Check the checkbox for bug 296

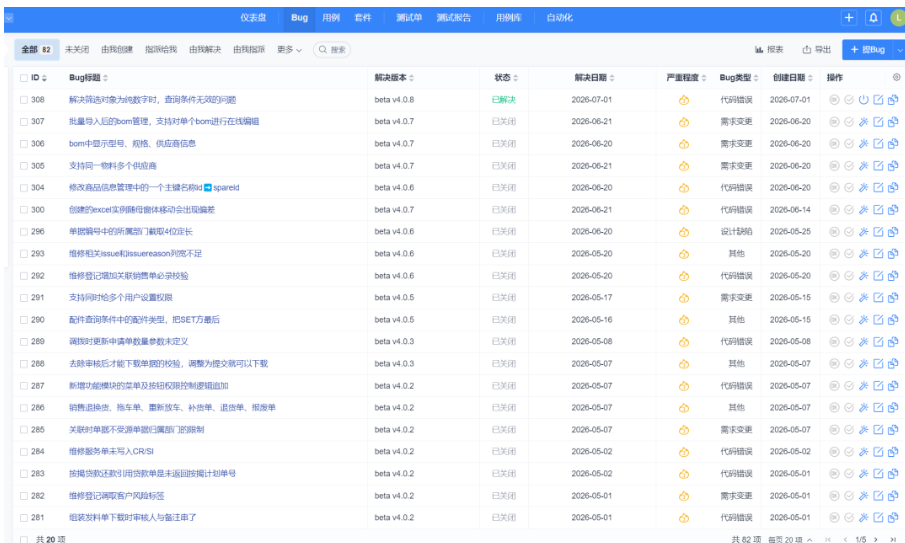tap(24, 232)
